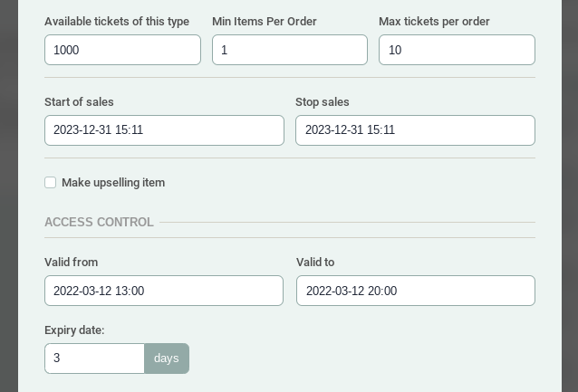578x392 pixels.
Task: Click the 'Stop sales' label
Action: (323, 102)
